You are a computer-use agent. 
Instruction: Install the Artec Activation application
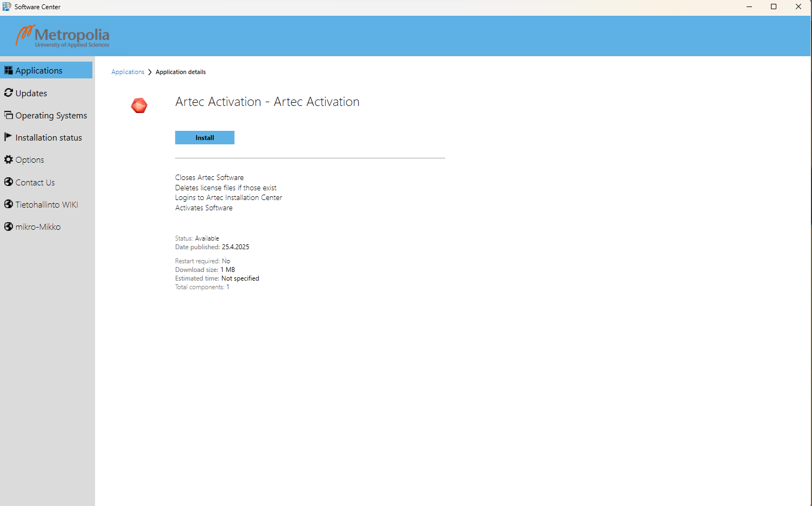pyautogui.click(x=205, y=138)
